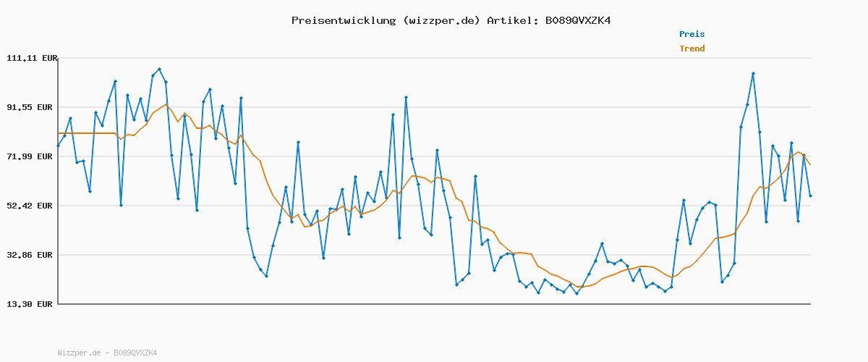
Task: Click the right end of the orange trend line
Action: click(x=810, y=164)
